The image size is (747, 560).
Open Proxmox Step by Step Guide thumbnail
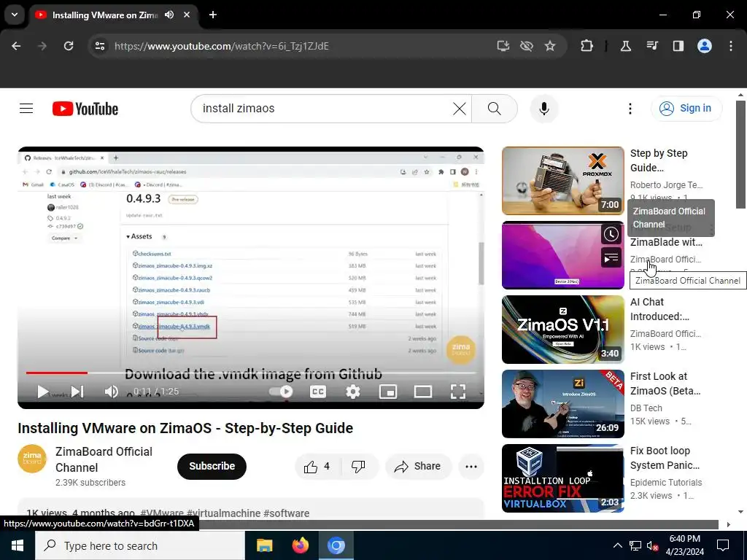click(x=562, y=181)
